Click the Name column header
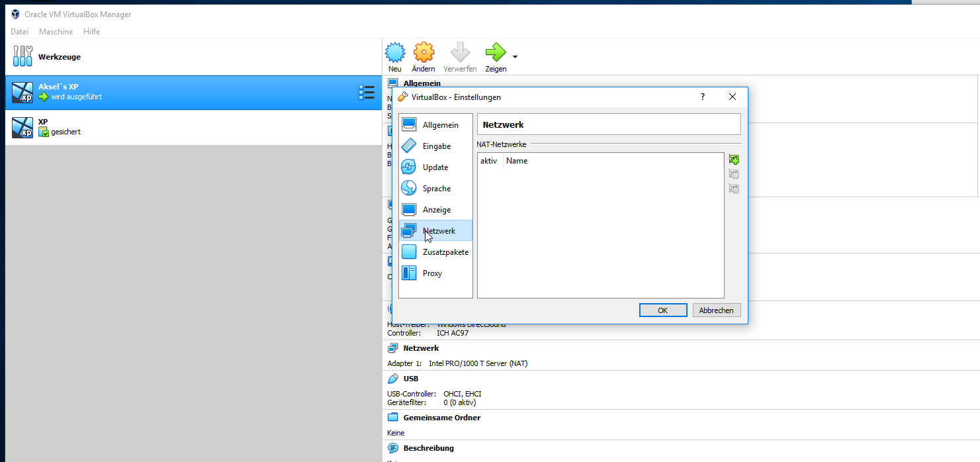980x462 pixels. click(517, 161)
